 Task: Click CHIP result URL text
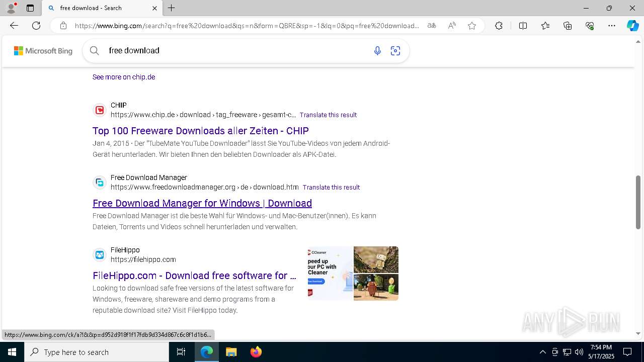203,115
